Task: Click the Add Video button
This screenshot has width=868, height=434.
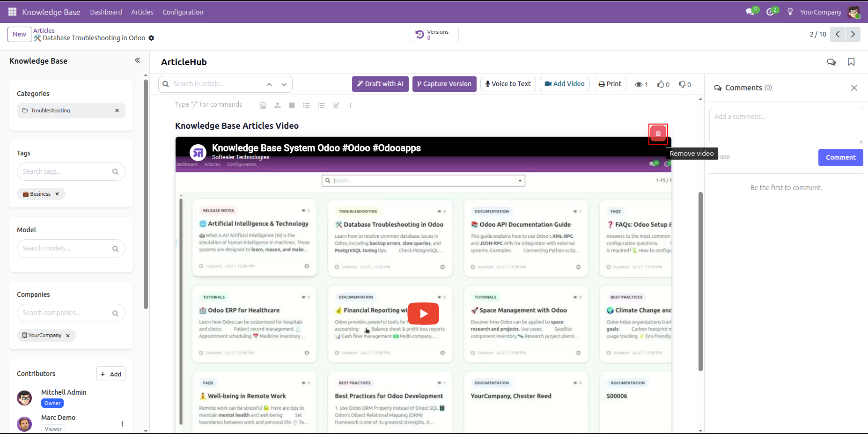Action: coord(565,84)
